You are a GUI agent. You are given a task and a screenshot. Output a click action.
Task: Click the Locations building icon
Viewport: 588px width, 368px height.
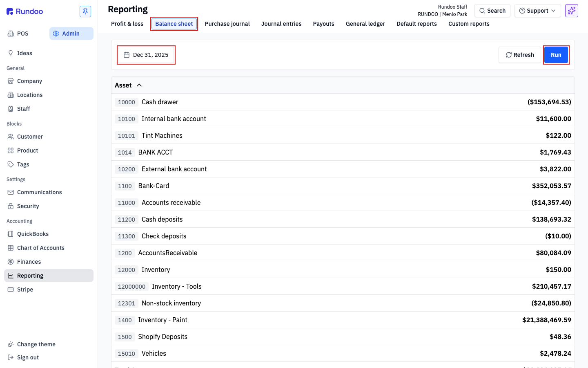coord(11,95)
